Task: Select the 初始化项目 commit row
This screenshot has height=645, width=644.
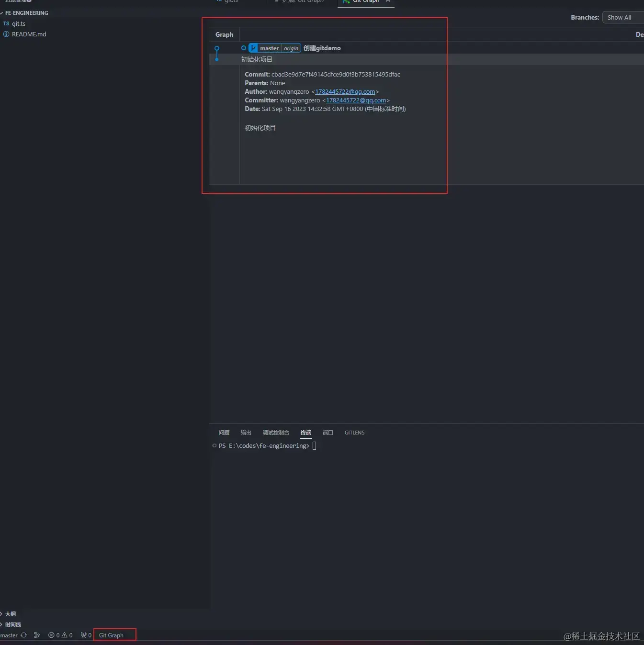Action: point(426,59)
